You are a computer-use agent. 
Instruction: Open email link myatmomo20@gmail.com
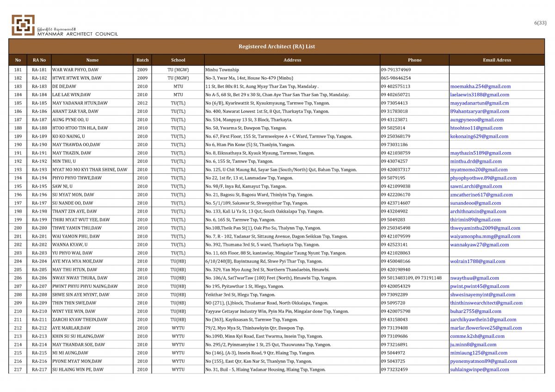click(478, 170)
